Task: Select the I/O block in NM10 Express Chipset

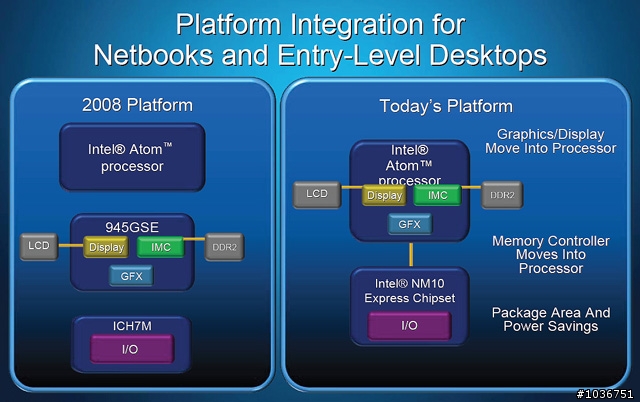Action: (409, 325)
